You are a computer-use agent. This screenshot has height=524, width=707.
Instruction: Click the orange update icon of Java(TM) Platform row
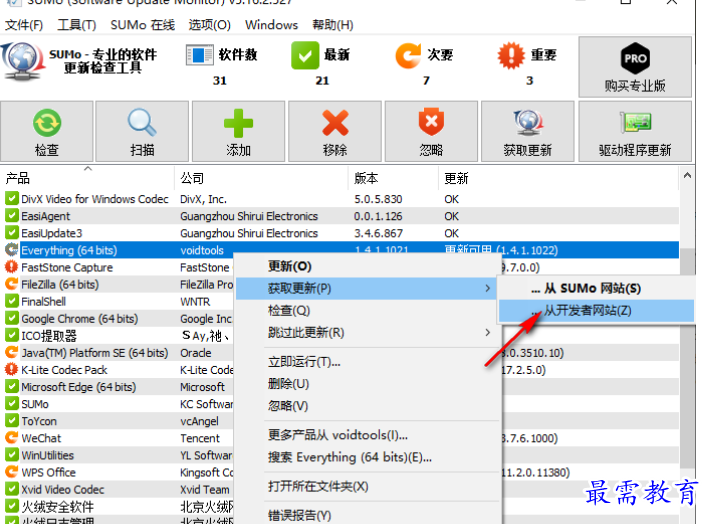pos(12,353)
